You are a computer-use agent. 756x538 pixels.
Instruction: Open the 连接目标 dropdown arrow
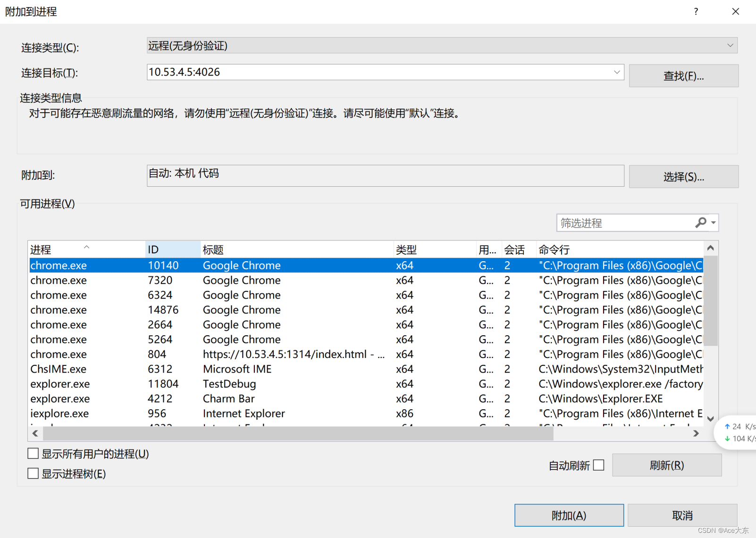(617, 72)
